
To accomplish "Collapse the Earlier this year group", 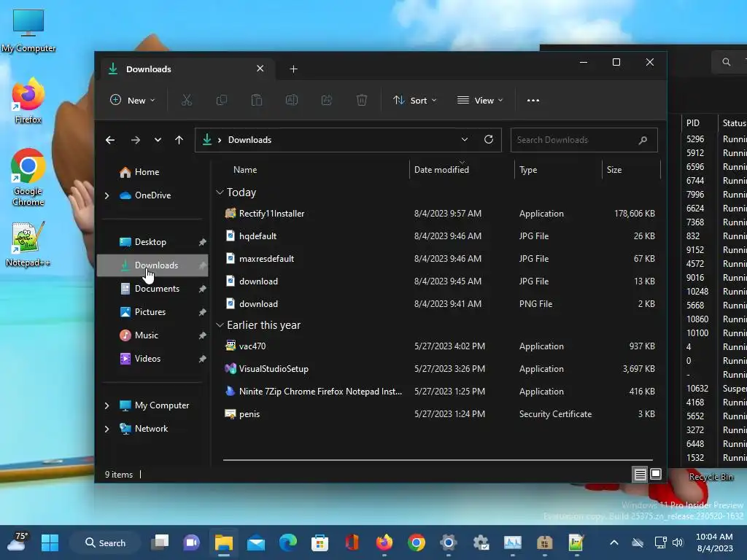I will click(x=220, y=325).
